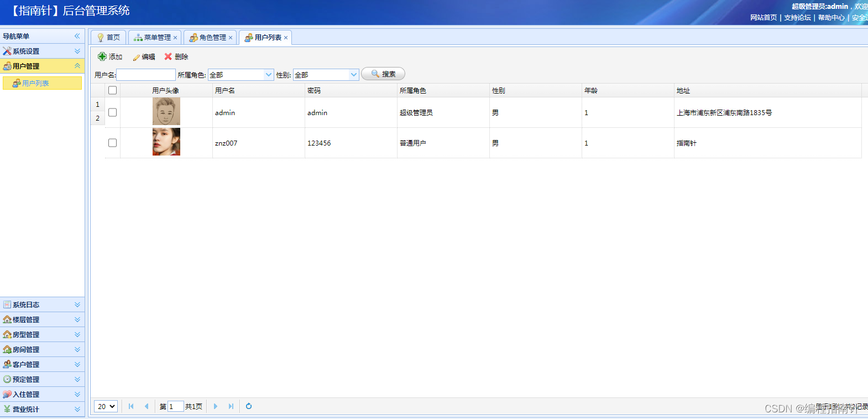Click the 房型管理 house icon

(x=7, y=334)
